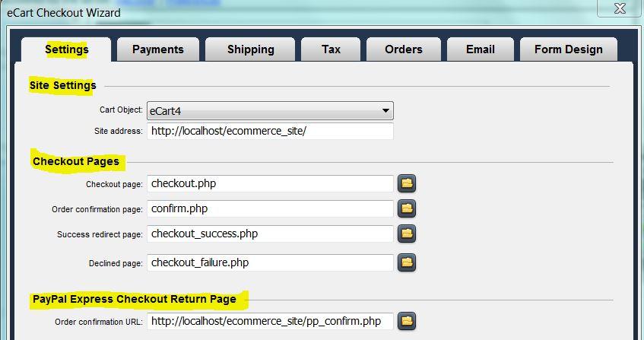The height and width of the screenshot is (340, 644).
Task: Close the eCart Checkout Wizard window
Action: tap(620, 8)
